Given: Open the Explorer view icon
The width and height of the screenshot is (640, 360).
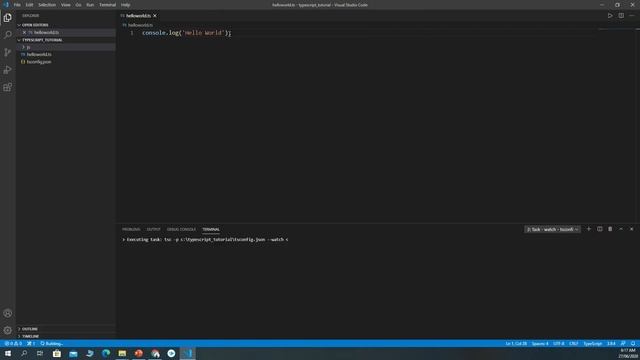Looking at the screenshot, I should click(7, 18).
